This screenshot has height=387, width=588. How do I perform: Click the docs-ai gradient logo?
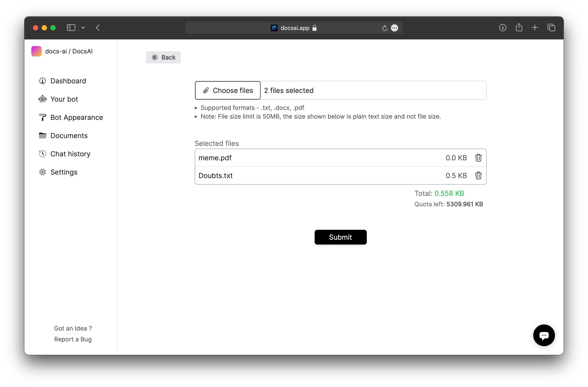(x=36, y=51)
